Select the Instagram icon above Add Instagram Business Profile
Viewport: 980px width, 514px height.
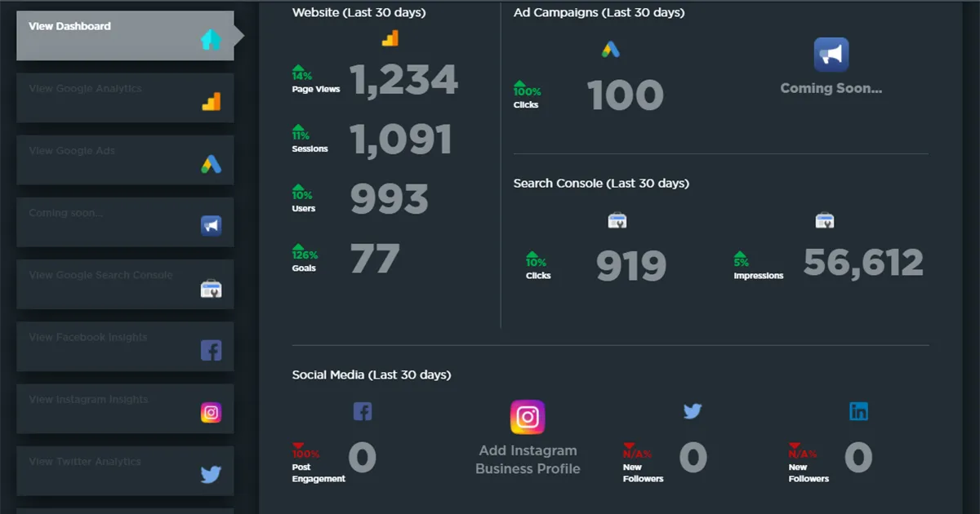[528, 417]
